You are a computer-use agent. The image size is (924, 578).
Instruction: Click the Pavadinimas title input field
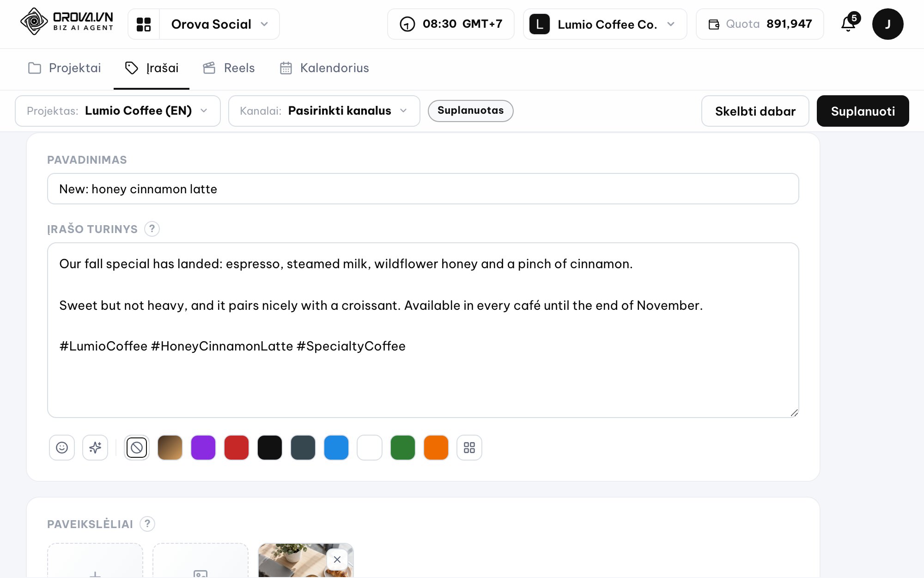coord(423,189)
